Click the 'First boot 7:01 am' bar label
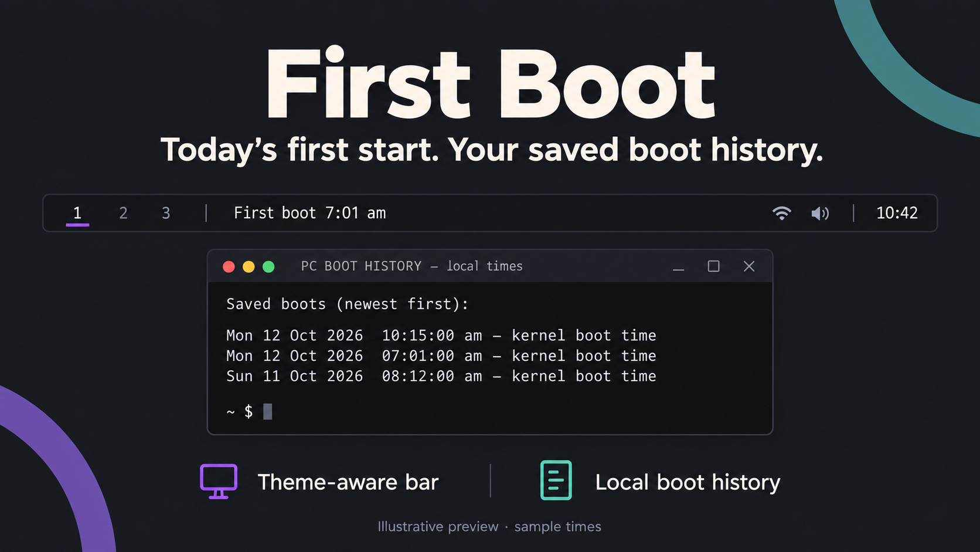 pos(309,213)
